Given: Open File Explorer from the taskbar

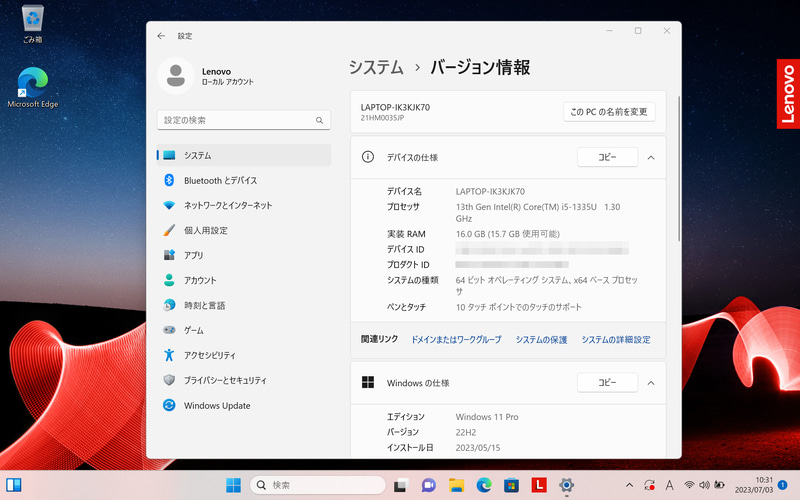Looking at the screenshot, I should pos(456,485).
